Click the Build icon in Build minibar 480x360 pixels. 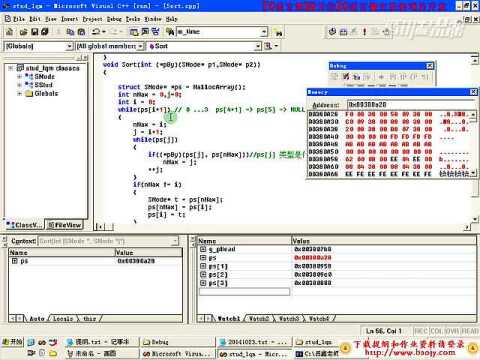(343, 32)
